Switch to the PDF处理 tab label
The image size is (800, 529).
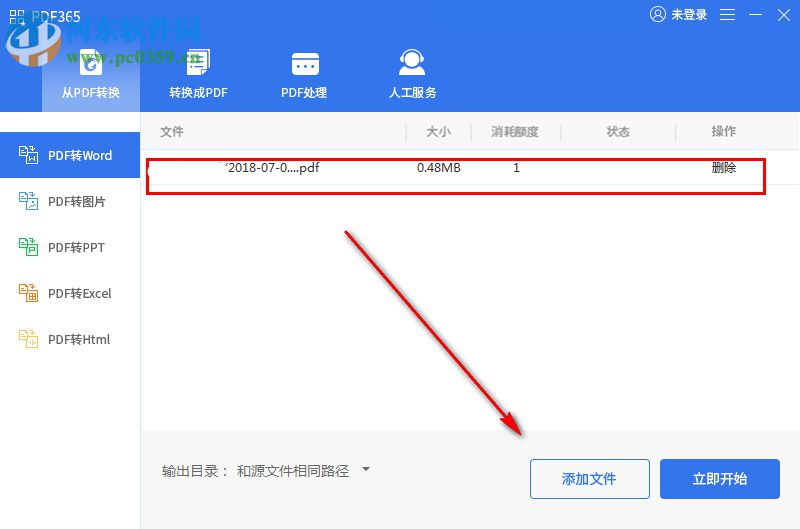(304, 93)
